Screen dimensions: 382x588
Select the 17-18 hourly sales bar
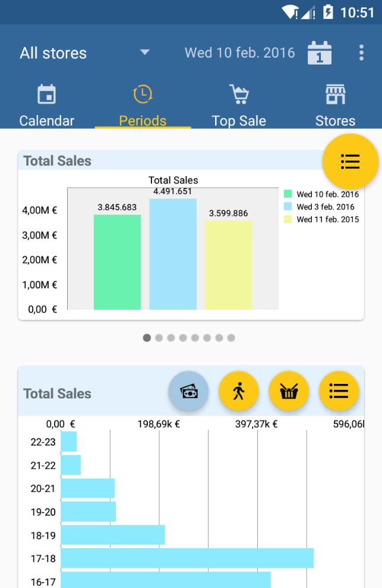(x=187, y=558)
